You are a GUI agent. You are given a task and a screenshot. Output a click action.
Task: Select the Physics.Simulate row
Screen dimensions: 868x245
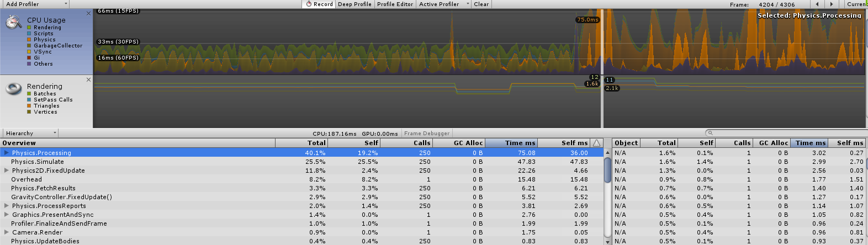301,162
